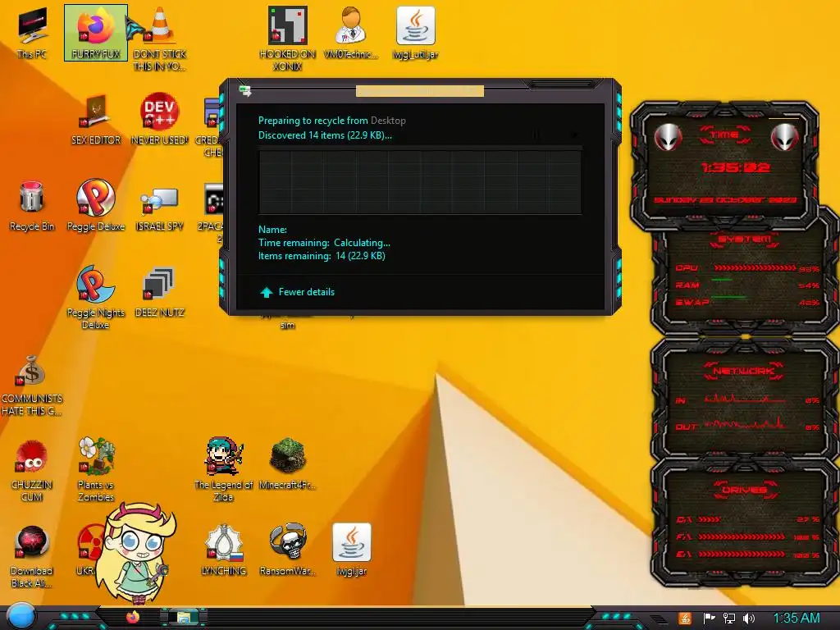Select the Download Black Al... shortcut
Image resolution: width=840 pixels, height=630 pixels.
pyautogui.click(x=32, y=556)
